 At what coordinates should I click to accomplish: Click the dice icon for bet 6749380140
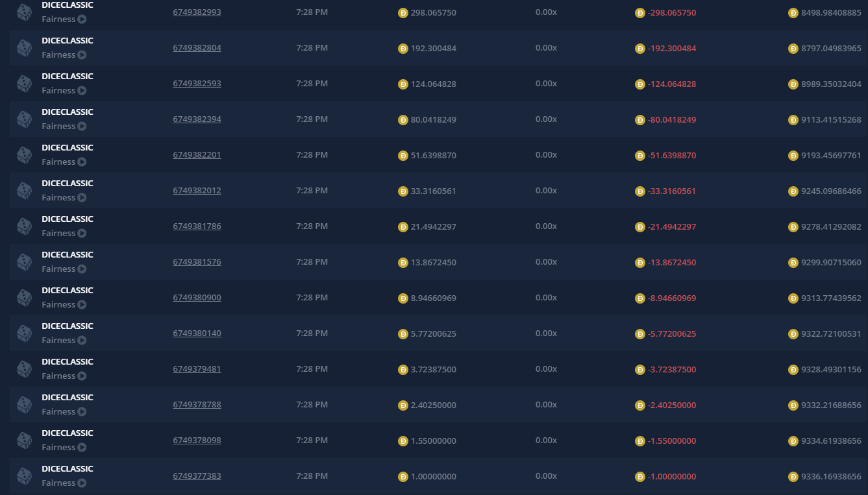[25, 333]
